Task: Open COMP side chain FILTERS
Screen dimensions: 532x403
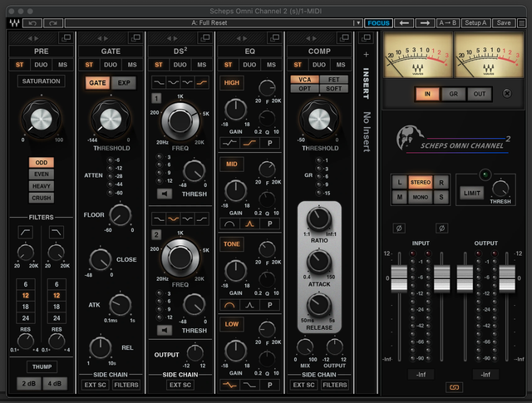Action: click(335, 385)
